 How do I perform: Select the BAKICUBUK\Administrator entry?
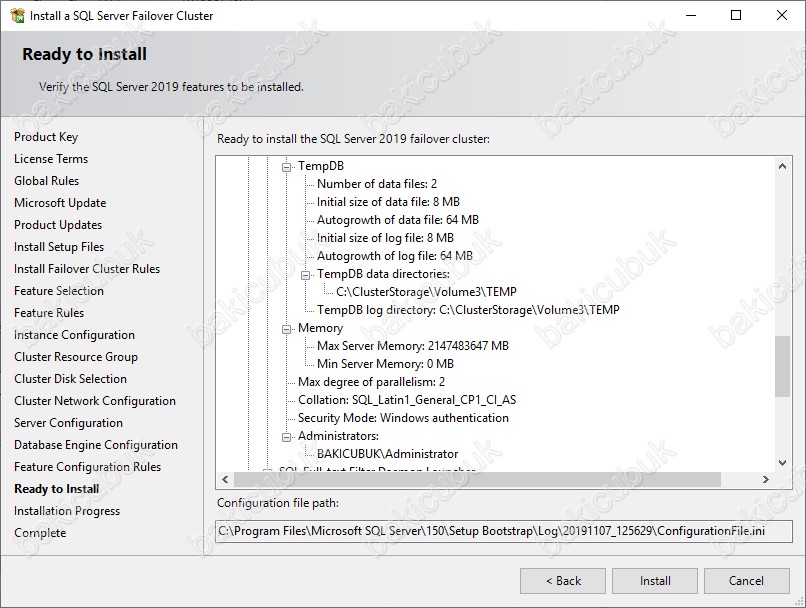(388, 454)
